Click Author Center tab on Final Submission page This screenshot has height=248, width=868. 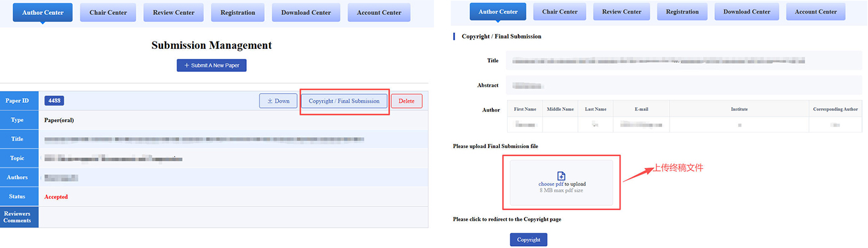click(x=498, y=12)
